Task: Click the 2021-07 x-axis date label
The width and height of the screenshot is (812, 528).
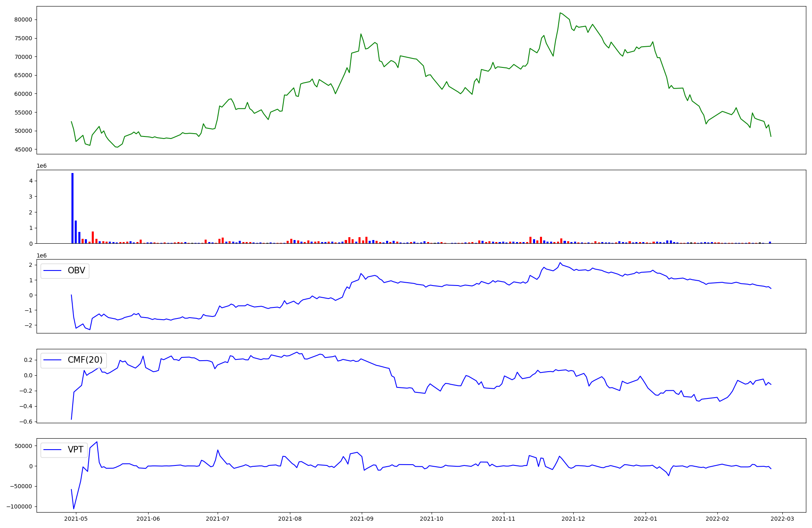Action: click(218, 519)
